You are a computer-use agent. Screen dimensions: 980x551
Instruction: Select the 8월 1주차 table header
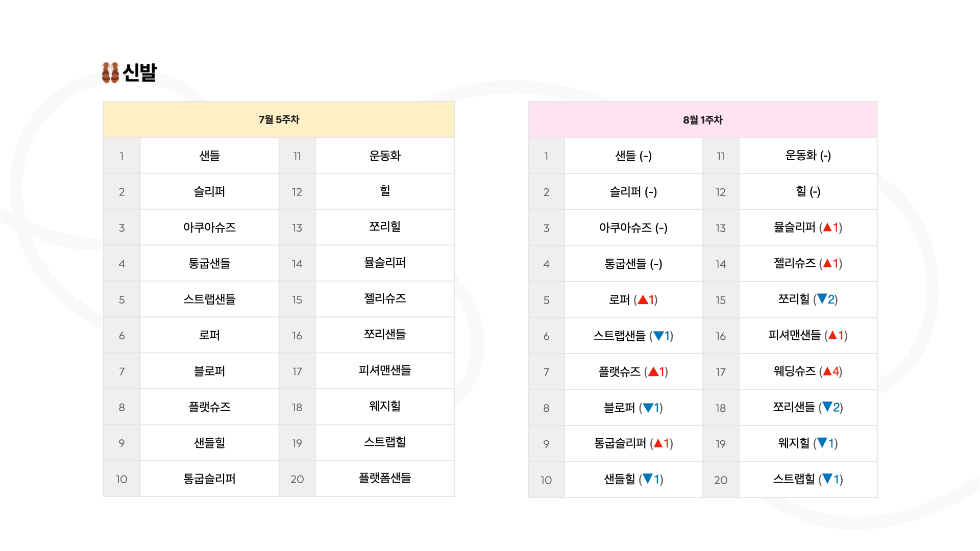point(703,120)
